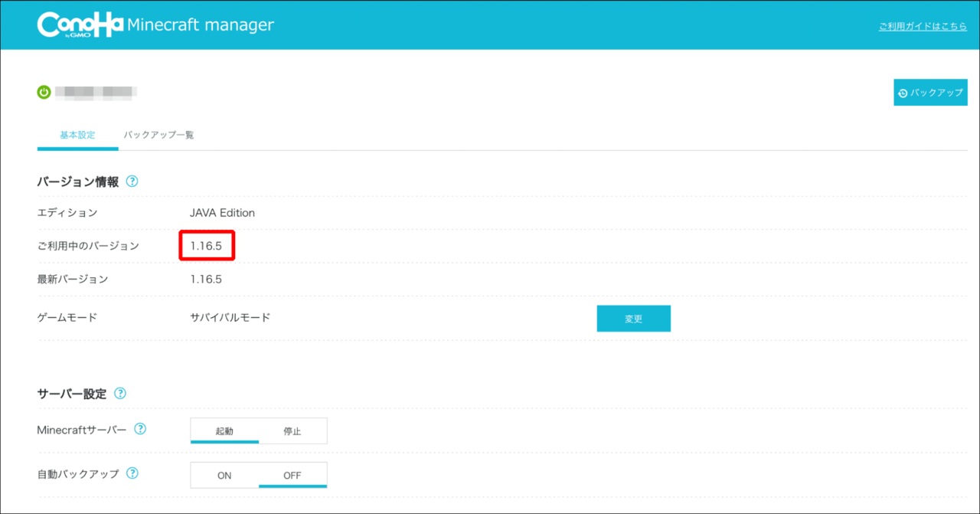Set automatic backup to OFF
Image resolution: width=980 pixels, height=514 pixels.
point(292,475)
